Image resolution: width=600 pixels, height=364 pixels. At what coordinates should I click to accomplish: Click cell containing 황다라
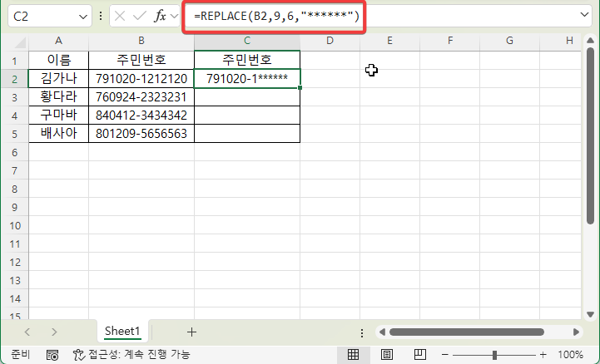point(58,97)
